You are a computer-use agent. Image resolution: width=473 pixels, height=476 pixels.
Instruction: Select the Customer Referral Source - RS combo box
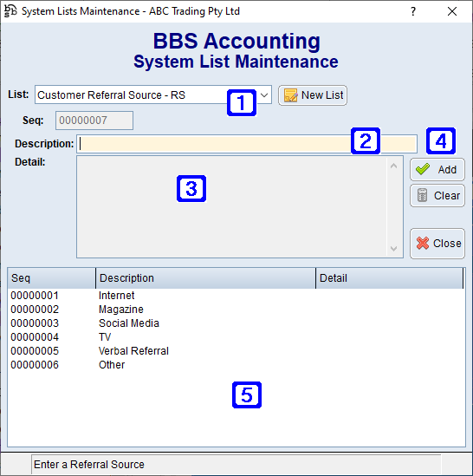[153, 95]
